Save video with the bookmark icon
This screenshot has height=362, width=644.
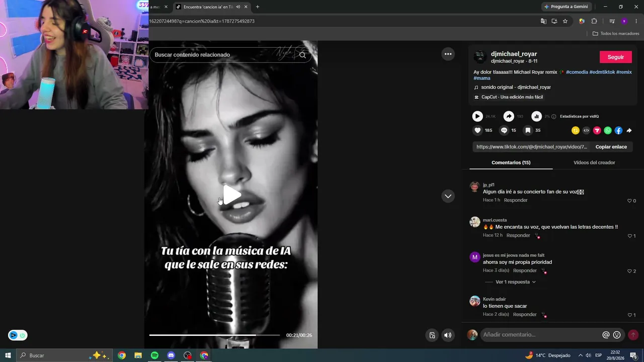528,130
